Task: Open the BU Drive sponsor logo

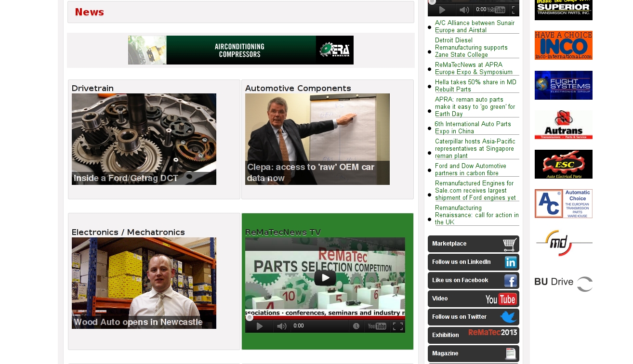Action: 564,284
